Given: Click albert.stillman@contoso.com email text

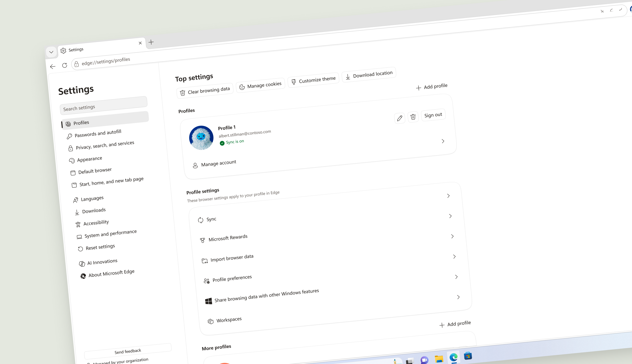Looking at the screenshot, I should coord(245,134).
